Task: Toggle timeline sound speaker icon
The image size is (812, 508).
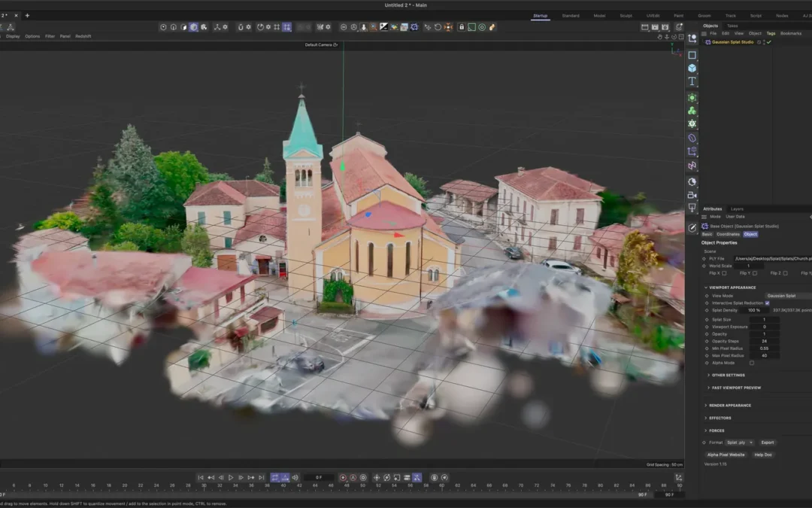Action: [x=295, y=477]
